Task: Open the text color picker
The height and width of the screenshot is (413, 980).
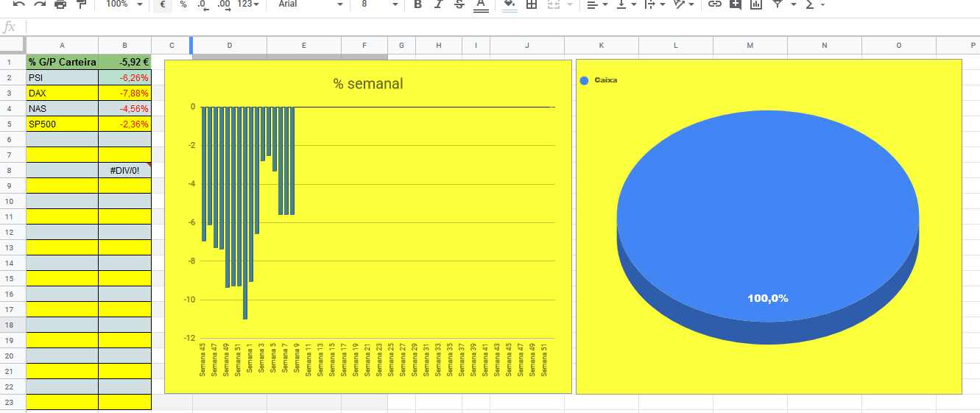Action: pos(481,4)
